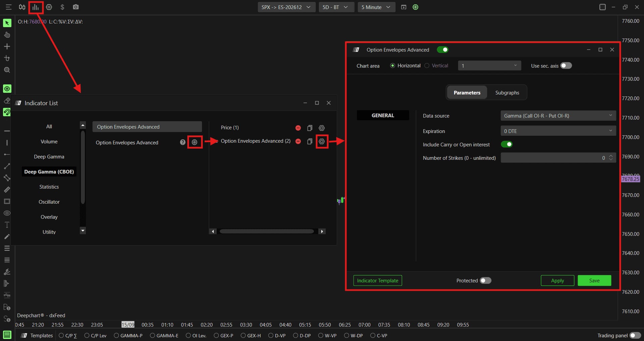Toggle Include Carry or Open interest
Screen dimensions: 644x341
click(506, 144)
